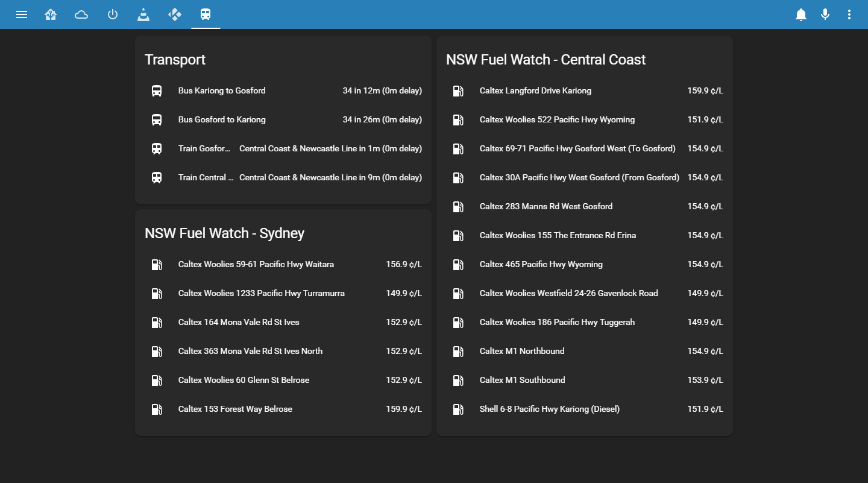Click 'Central Coast & Newcastle Line in 9m' value
The height and width of the screenshot is (483, 868).
point(330,178)
